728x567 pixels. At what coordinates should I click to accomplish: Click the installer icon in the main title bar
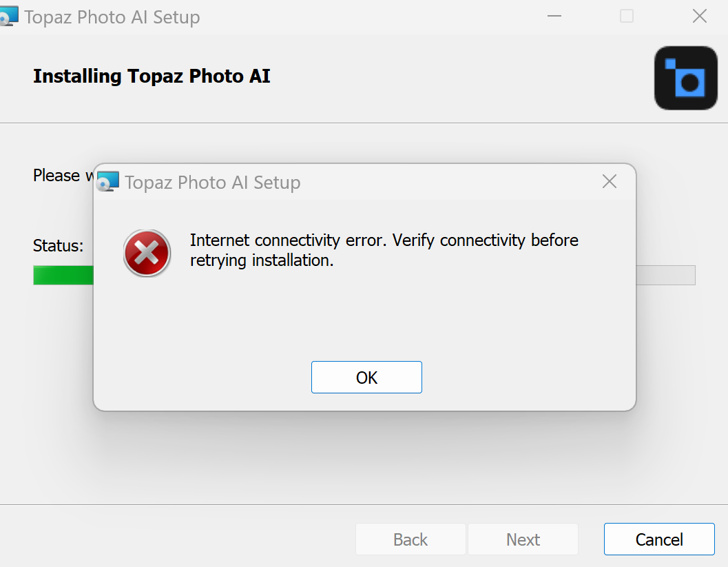click(x=8, y=17)
